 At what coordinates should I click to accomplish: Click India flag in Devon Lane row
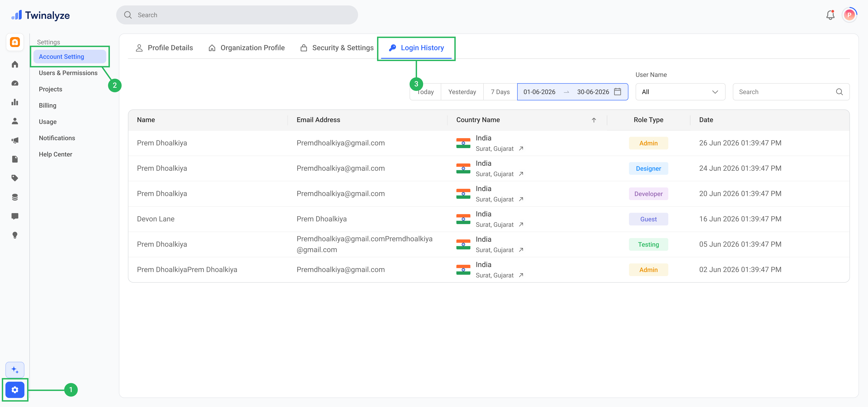click(463, 219)
